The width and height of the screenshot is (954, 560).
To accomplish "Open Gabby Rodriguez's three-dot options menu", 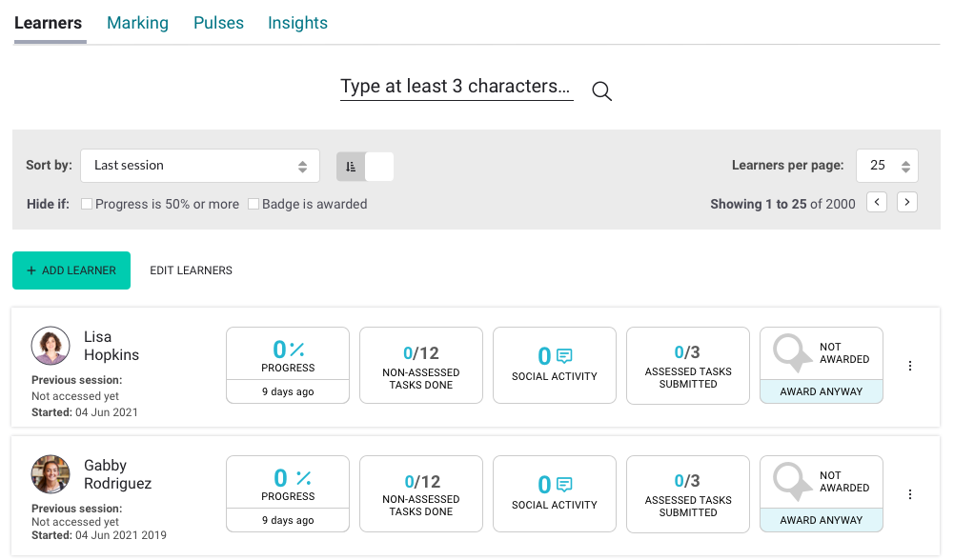I will point(910,494).
